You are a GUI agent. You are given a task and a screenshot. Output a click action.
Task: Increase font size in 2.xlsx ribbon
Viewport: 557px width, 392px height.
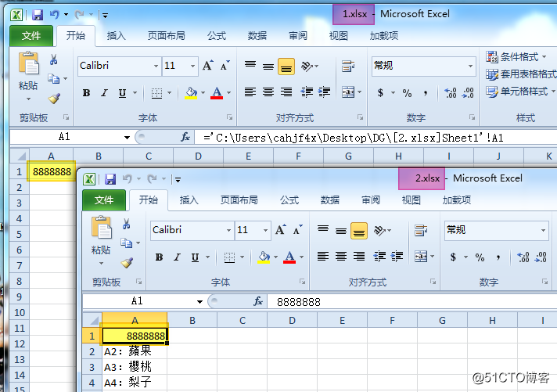click(280, 230)
